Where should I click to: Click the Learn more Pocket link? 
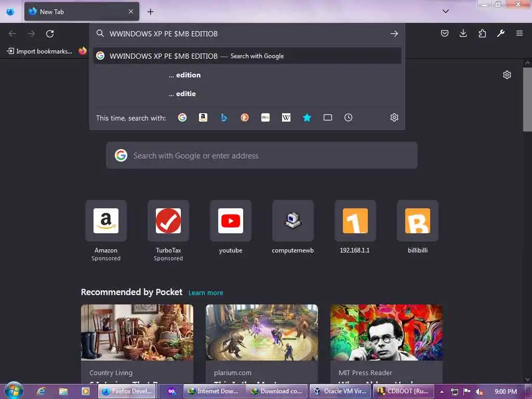tap(206, 292)
